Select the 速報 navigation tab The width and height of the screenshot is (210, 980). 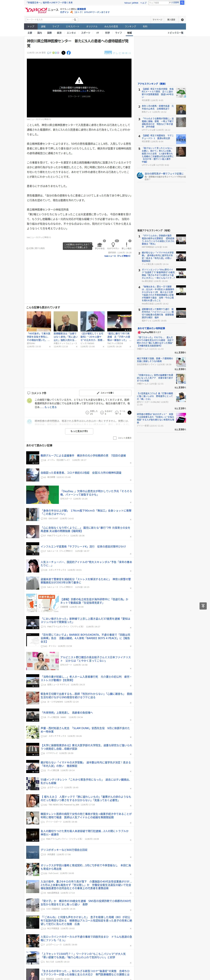pos(43,27)
